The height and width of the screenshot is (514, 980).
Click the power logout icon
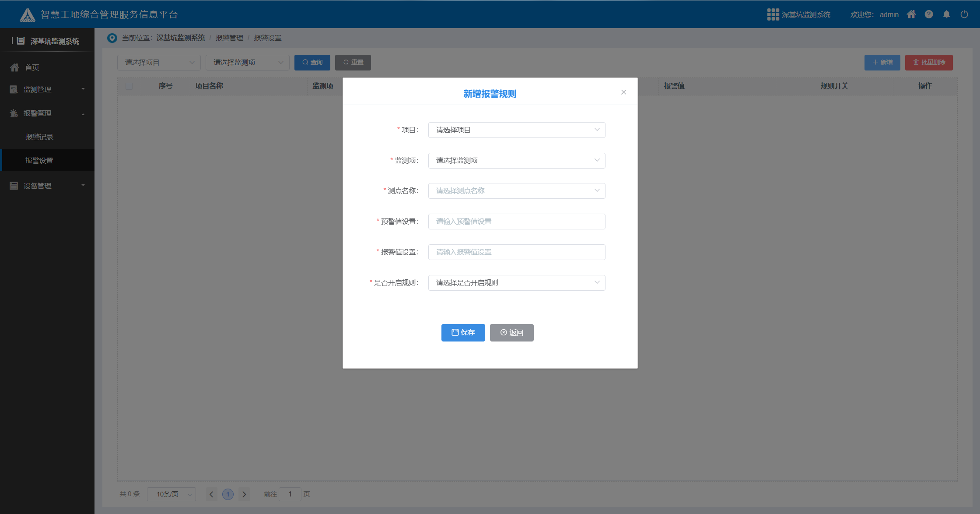coord(964,14)
